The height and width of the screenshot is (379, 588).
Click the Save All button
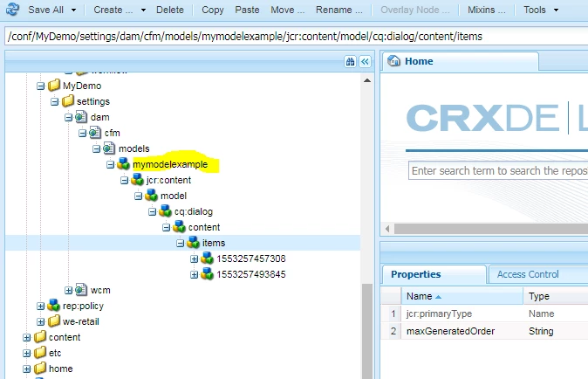pos(45,10)
